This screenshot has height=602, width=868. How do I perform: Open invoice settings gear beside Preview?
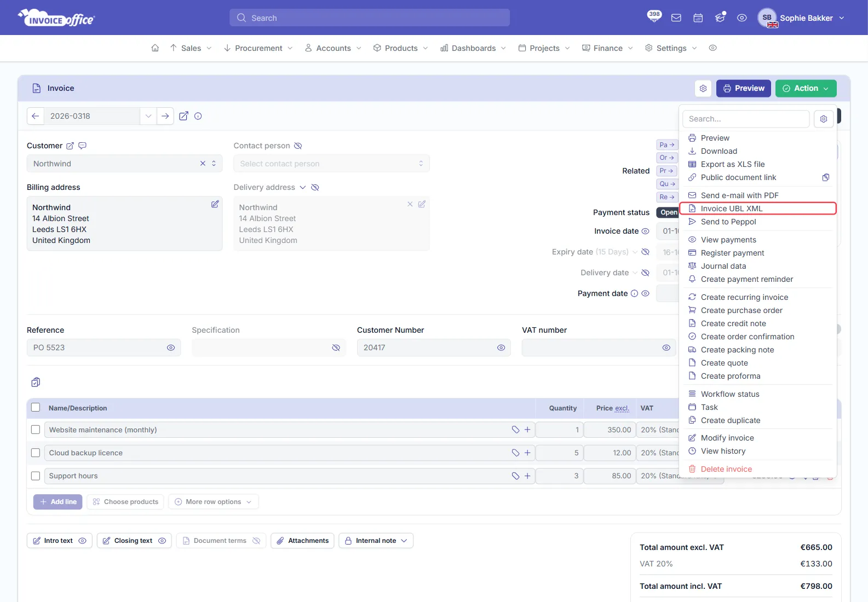[703, 88]
